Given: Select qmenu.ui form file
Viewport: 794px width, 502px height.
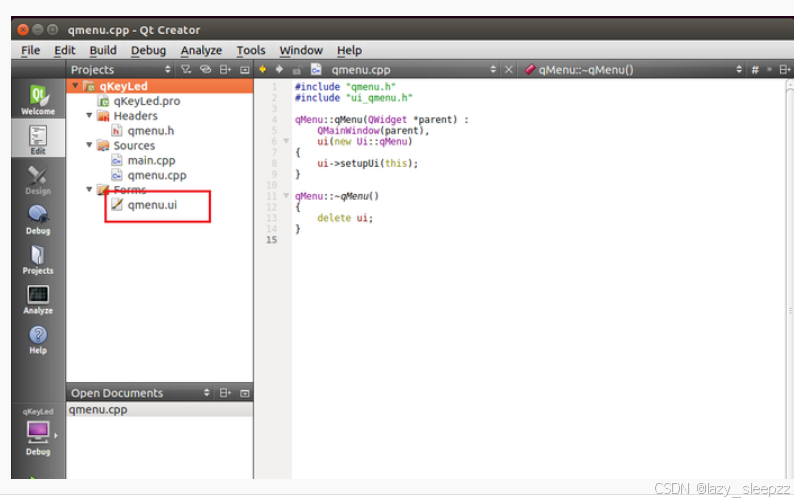Looking at the screenshot, I should (x=152, y=205).
